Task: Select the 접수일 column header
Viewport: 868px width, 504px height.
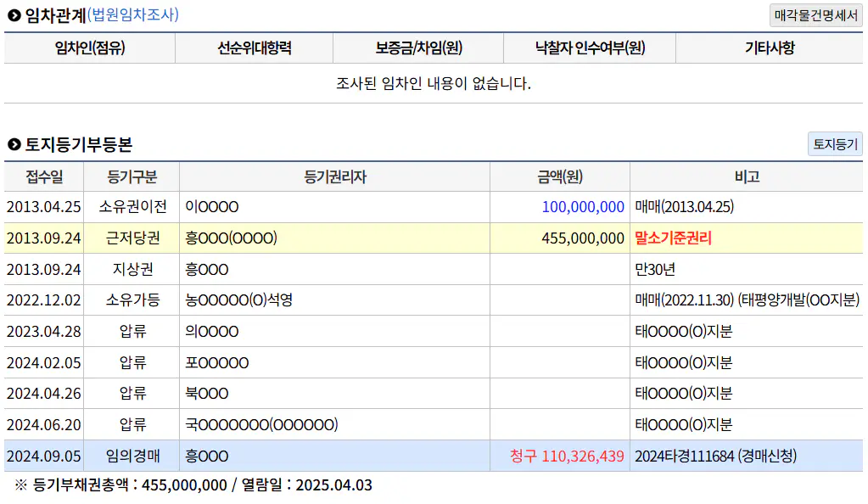Action: click(x=43, y=176)
